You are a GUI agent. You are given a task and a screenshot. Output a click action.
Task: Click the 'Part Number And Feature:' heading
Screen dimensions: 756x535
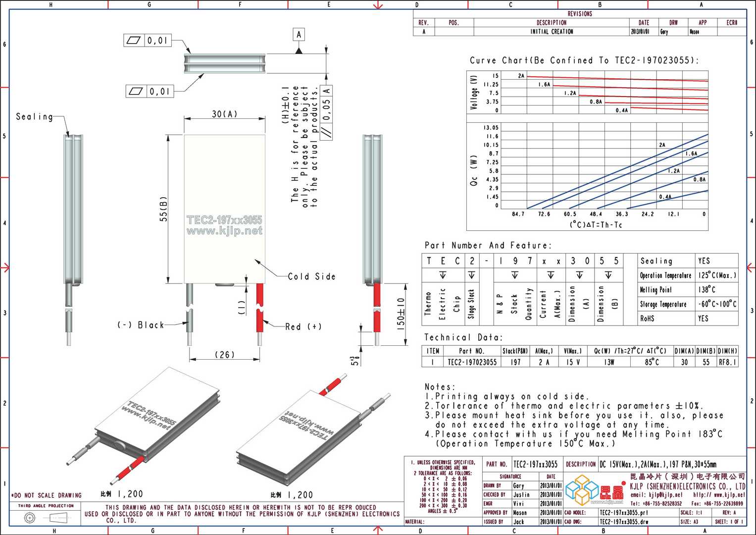[x=488, y=245]
